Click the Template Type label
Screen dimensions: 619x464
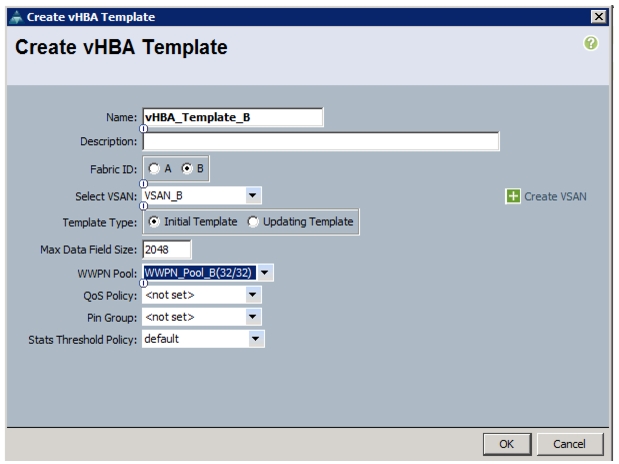[99, 222]
